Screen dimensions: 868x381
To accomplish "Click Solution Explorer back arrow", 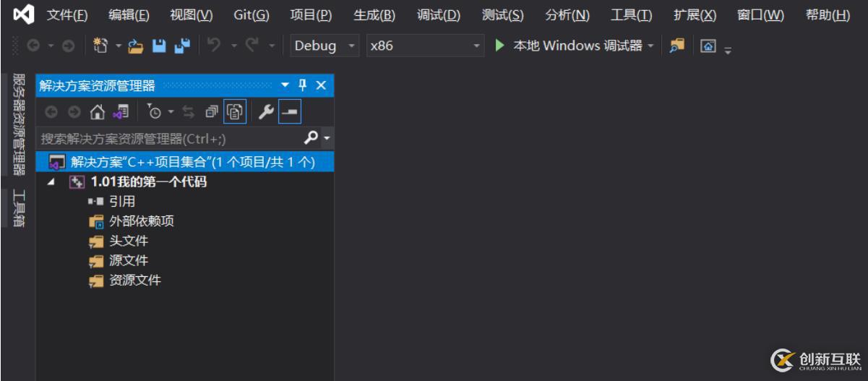I will tap(51, 112).
